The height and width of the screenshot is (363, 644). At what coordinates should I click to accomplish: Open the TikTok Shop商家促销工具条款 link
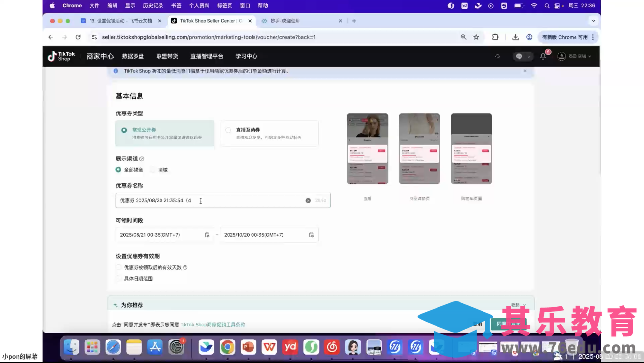[213, 324]
